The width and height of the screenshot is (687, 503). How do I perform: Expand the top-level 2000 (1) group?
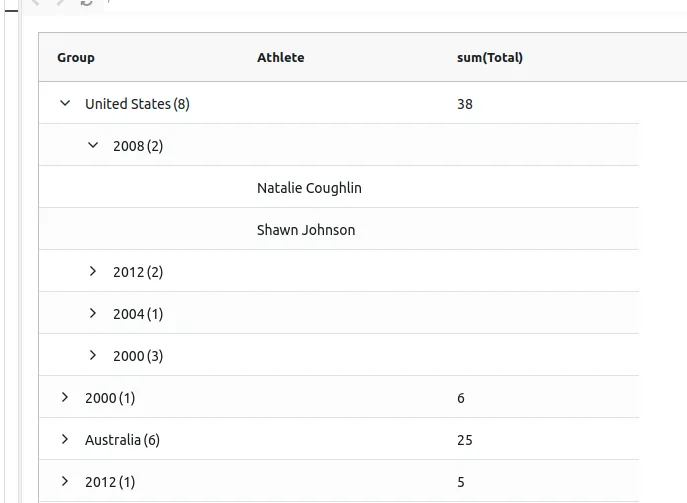[65, 397]
